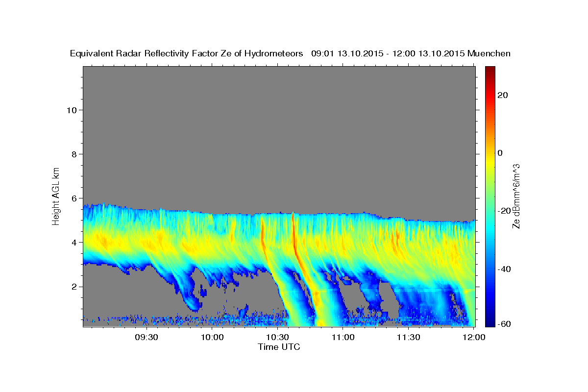Screen dimensions: 588x392
Task: Click the 10:30 time tick label
Action: tap(277, 337)
